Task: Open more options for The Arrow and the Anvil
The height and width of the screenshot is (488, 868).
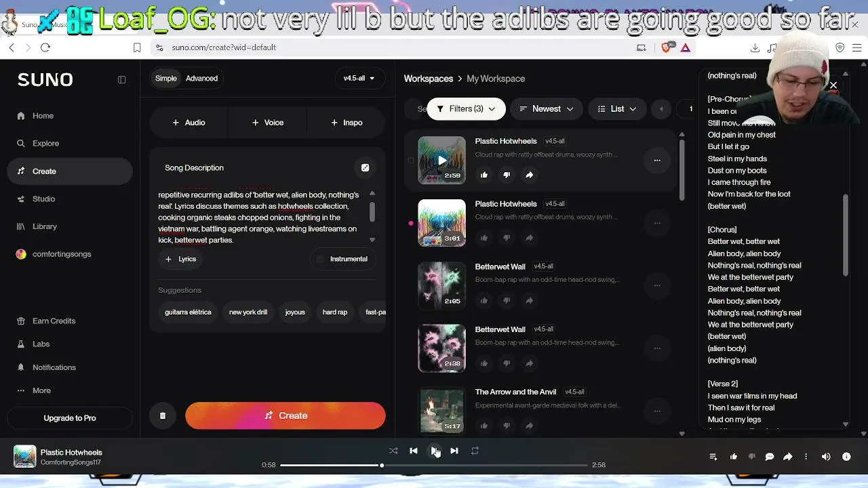Action: 657,411
